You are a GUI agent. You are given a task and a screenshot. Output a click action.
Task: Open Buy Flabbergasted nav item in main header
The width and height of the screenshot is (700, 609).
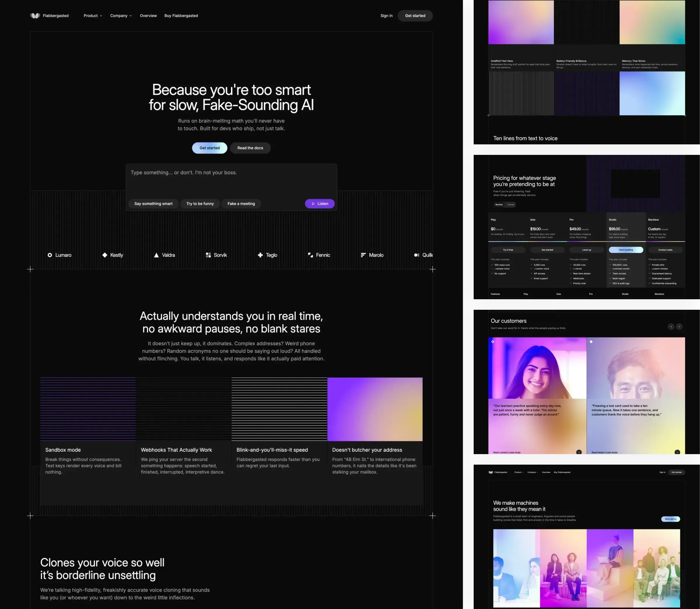click(x=181, y=16)
